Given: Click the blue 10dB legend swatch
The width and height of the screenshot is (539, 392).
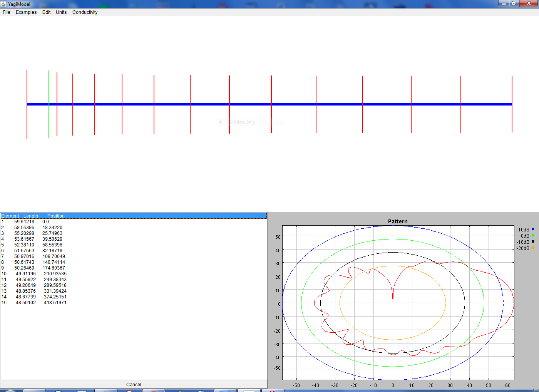Looking at the screenshot, I should 533,230.
